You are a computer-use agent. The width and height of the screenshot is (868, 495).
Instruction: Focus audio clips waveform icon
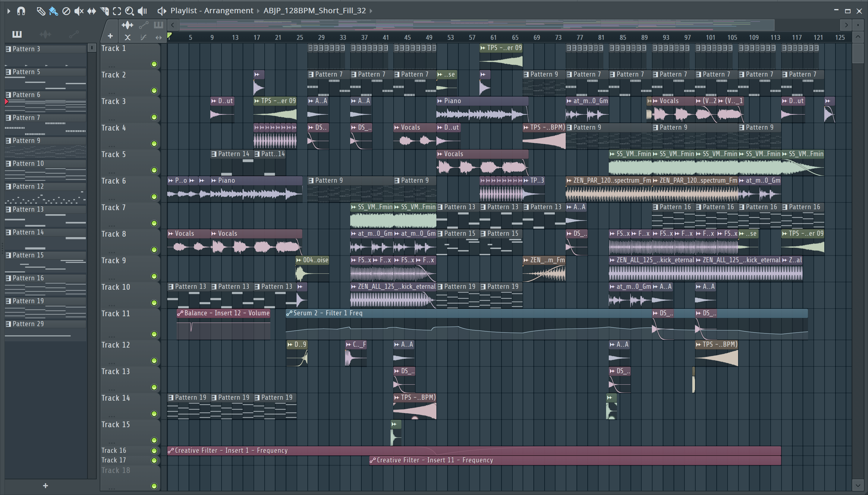[127, 25]
